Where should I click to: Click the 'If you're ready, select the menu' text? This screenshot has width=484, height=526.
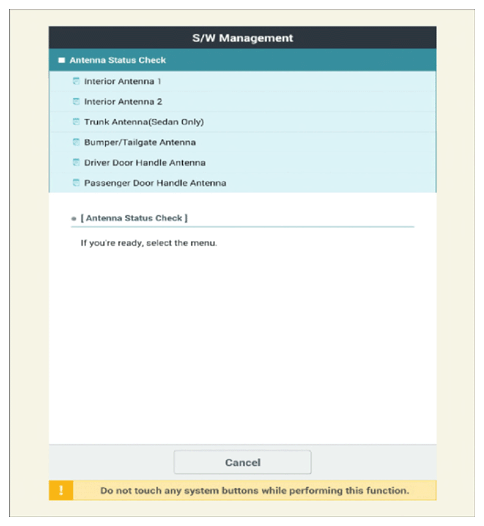[149, 243]
